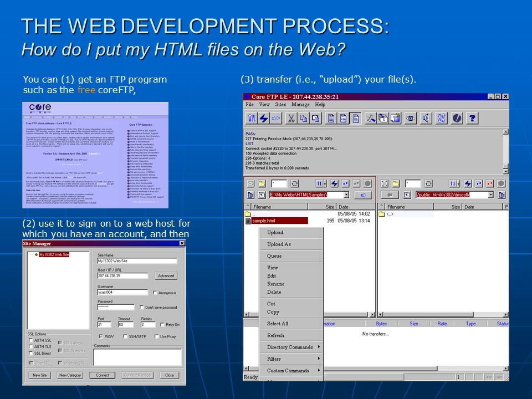Click the Connect button in Site Manager
This screenshot has height=399, width=532.
coord(103,375)
